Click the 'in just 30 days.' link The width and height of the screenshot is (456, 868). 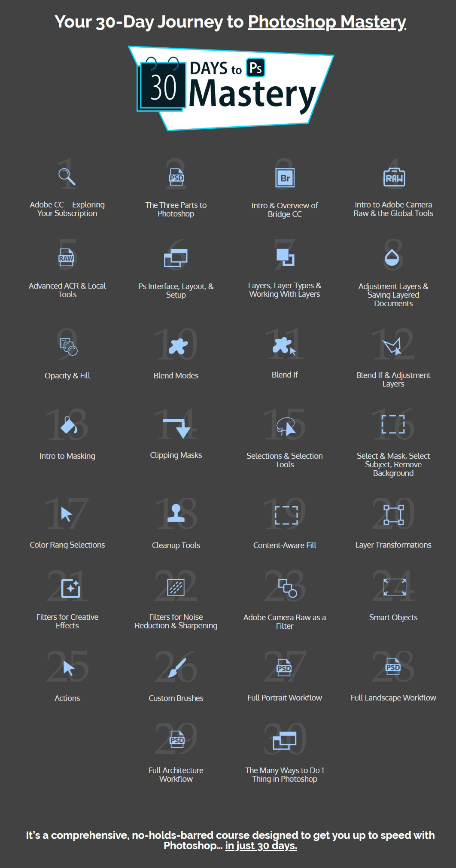(261, 846)
